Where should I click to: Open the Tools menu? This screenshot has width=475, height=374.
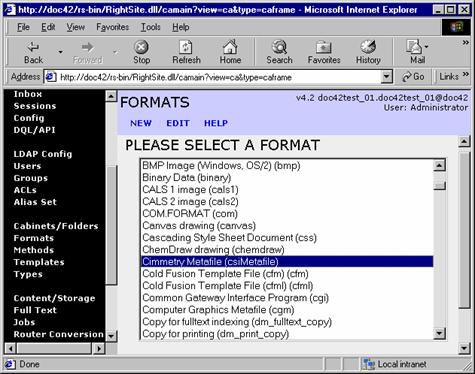150,27
